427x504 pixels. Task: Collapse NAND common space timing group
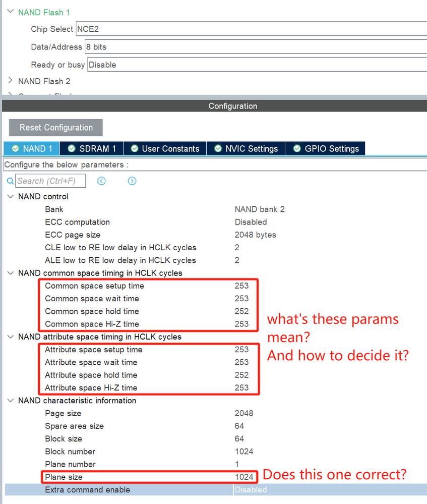click(x=10, y=273)
